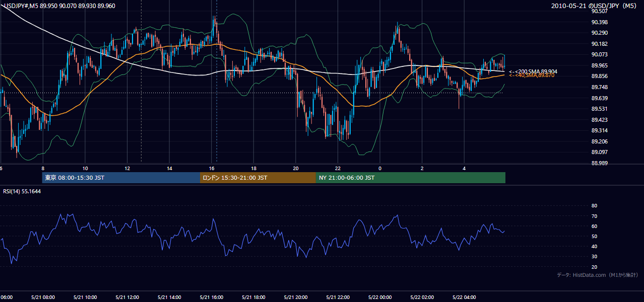Click the 5/21 16:00 bottom time label

pos(211,297)
